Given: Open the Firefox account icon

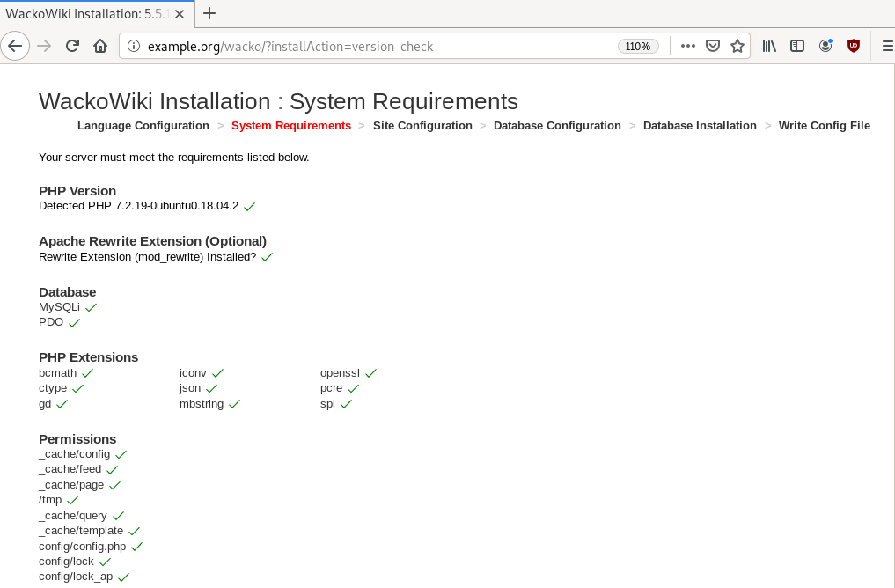Looking at the screenshot, I should 825,46.
